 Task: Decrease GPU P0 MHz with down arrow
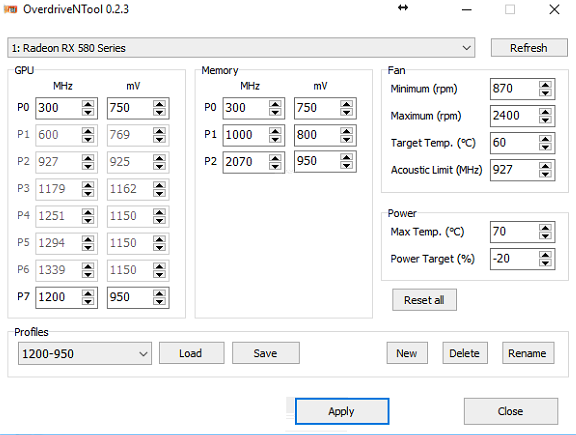tap(88, 112)
